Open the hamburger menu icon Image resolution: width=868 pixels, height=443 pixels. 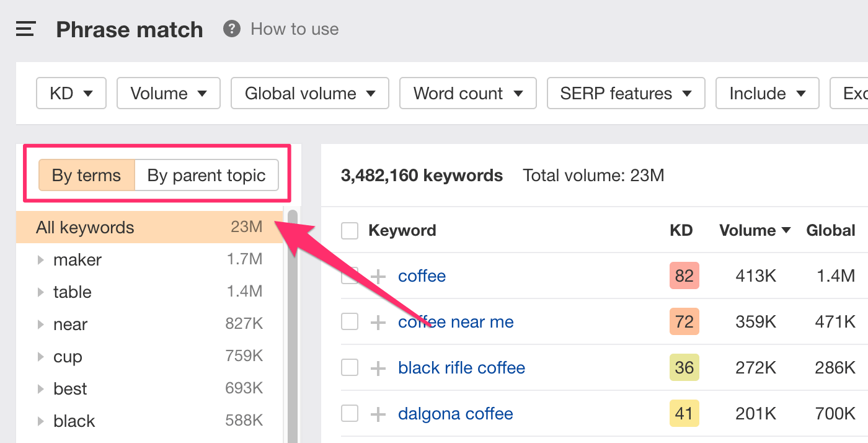pyautogui.click(x=25, y=29)
